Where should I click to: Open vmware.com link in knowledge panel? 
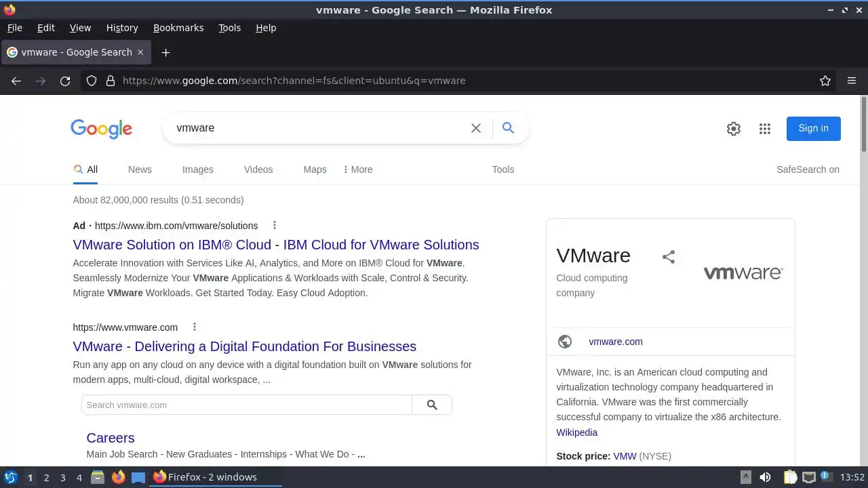(x=616, y=342)
